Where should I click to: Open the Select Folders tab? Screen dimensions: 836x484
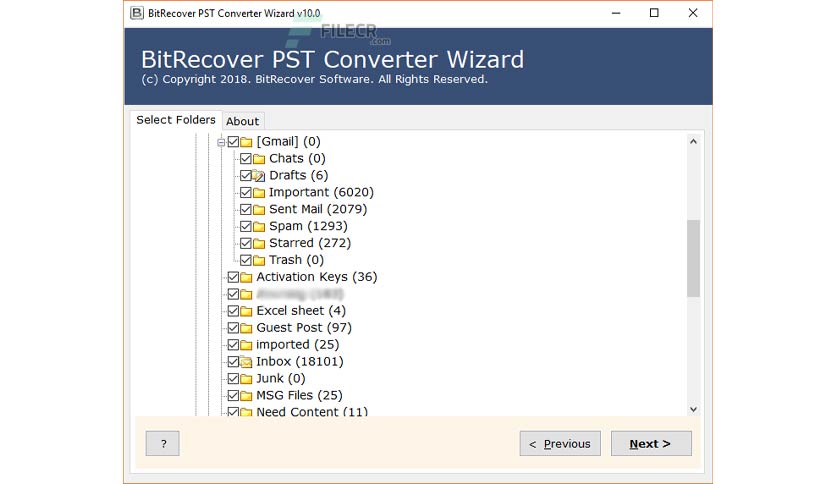[x=175, y=120]
